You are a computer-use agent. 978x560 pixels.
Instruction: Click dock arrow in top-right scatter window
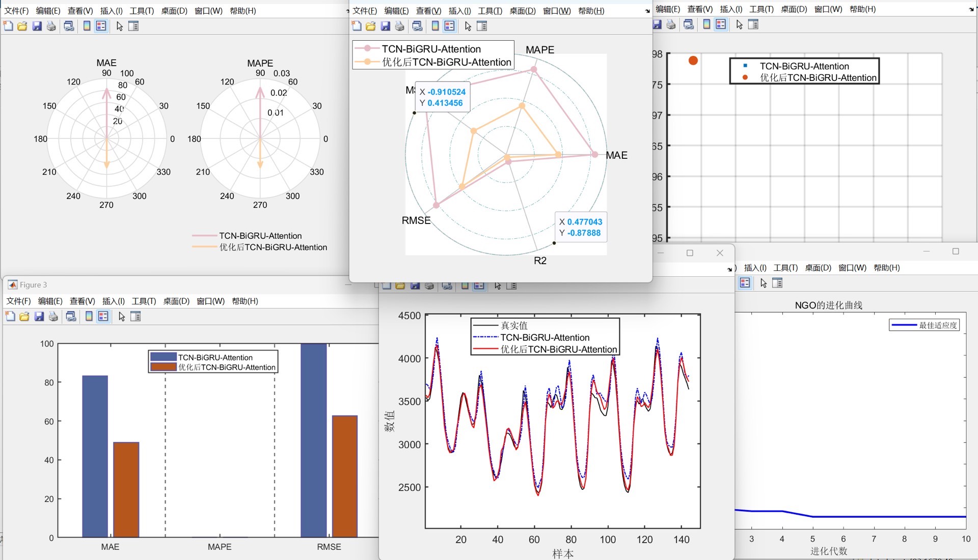[x=971, y=9]
